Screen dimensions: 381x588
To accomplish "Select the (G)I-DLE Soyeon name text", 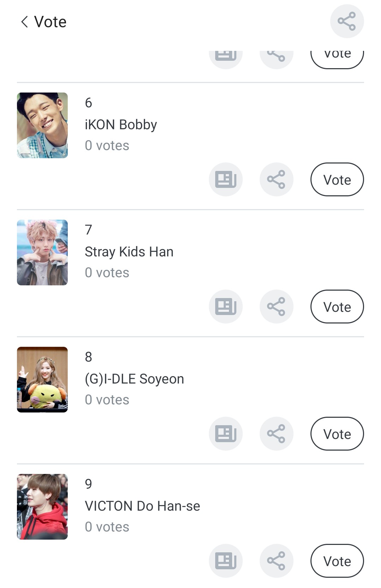I will click(x=134, y=379).
